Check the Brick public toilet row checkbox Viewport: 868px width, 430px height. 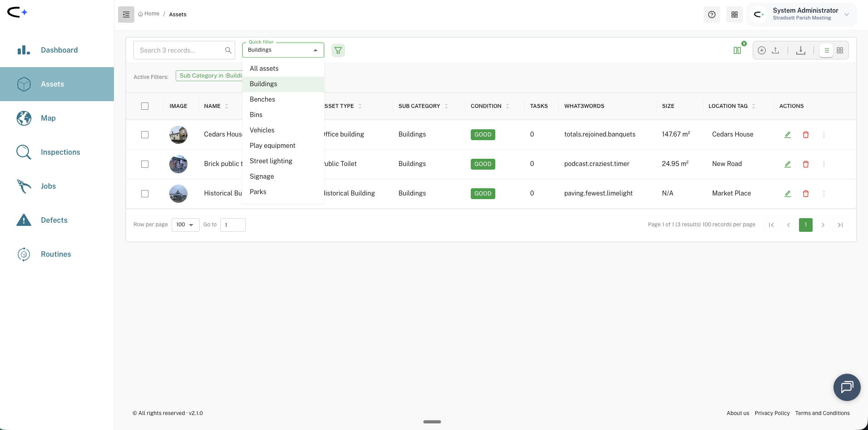pyautogui.click(x=145, y=164)
